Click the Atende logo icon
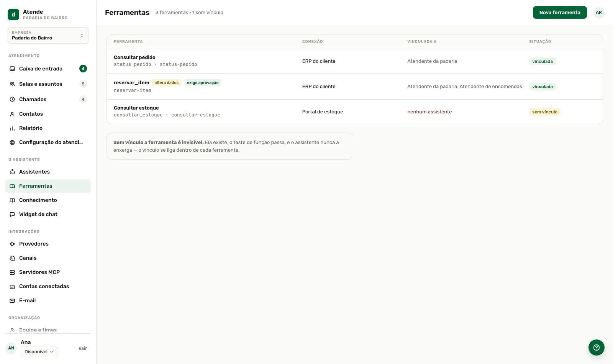 point(13,15)
